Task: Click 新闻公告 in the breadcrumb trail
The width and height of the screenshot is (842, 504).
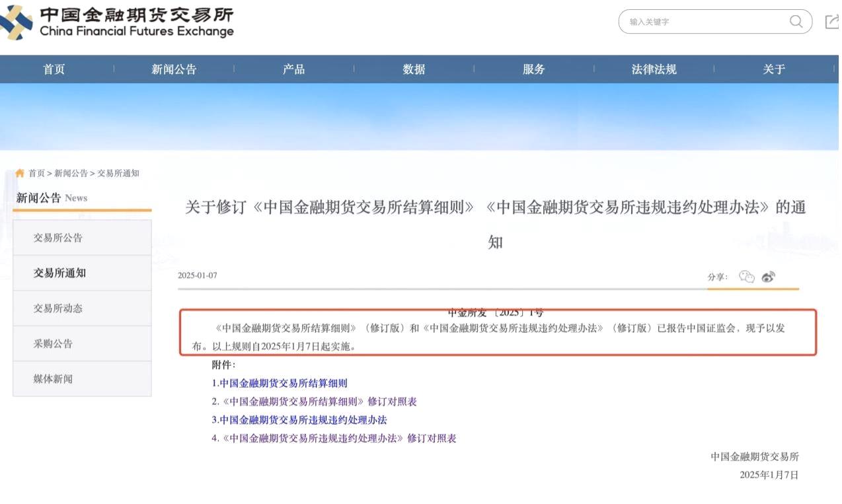Action: pos(71,173)
